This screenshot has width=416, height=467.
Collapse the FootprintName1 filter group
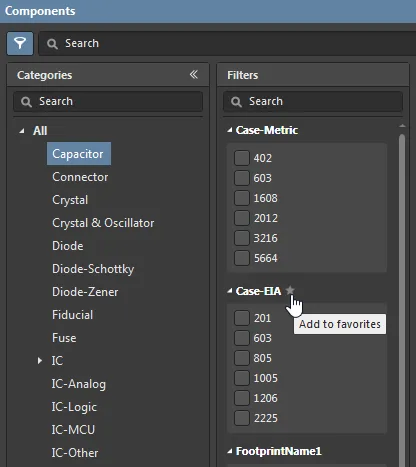pos(230,451)
